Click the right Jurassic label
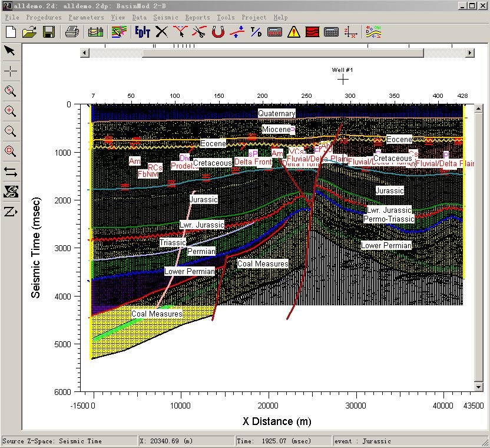This screenshot has width=490, height=448. coord(390,190)
